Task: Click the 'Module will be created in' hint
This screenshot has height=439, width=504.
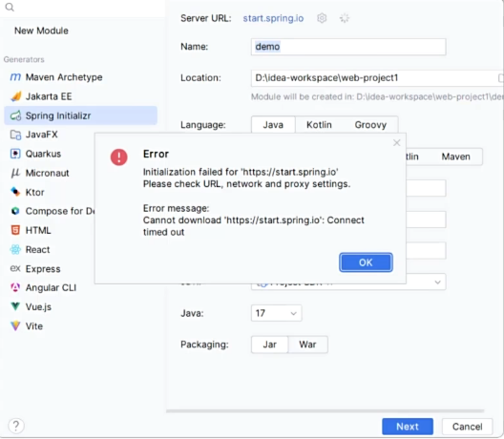Action: pyautogui.click(x=377, y=96)
